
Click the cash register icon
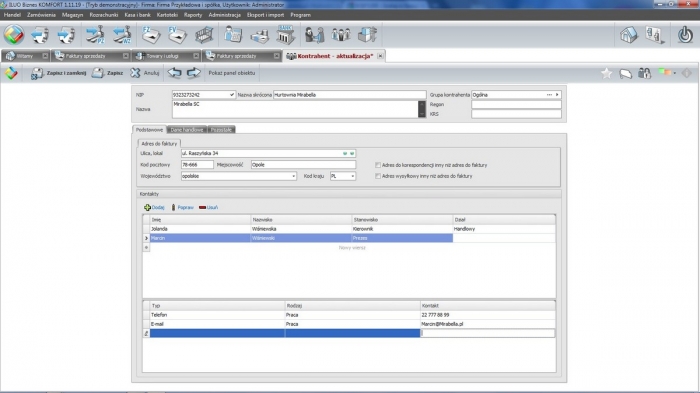tap(259, 36)
